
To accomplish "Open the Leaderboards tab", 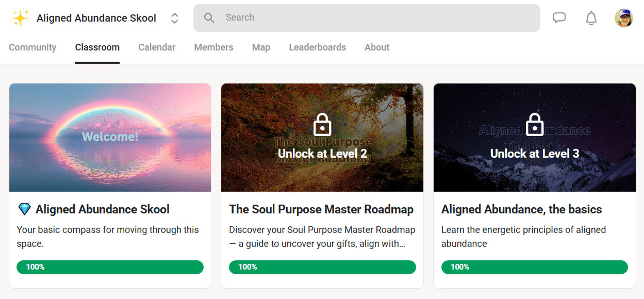I will tap(317, 47).
